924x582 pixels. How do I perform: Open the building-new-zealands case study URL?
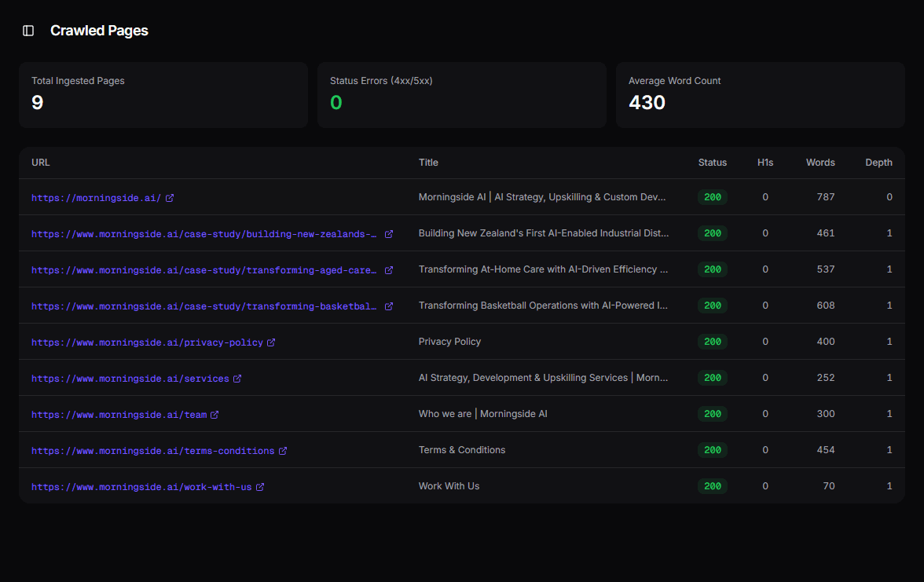(x=204, y=234)
